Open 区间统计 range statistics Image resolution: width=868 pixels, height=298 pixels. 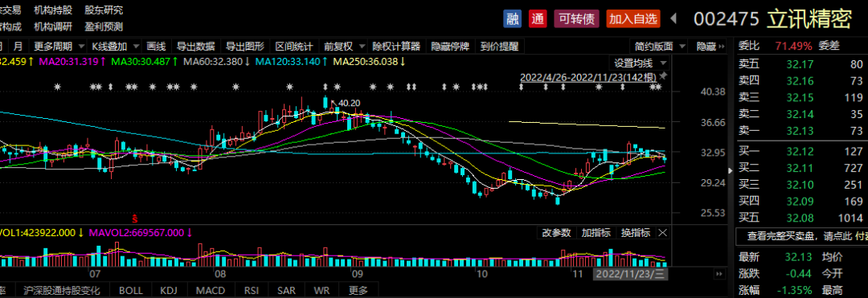tap(294, 46)
